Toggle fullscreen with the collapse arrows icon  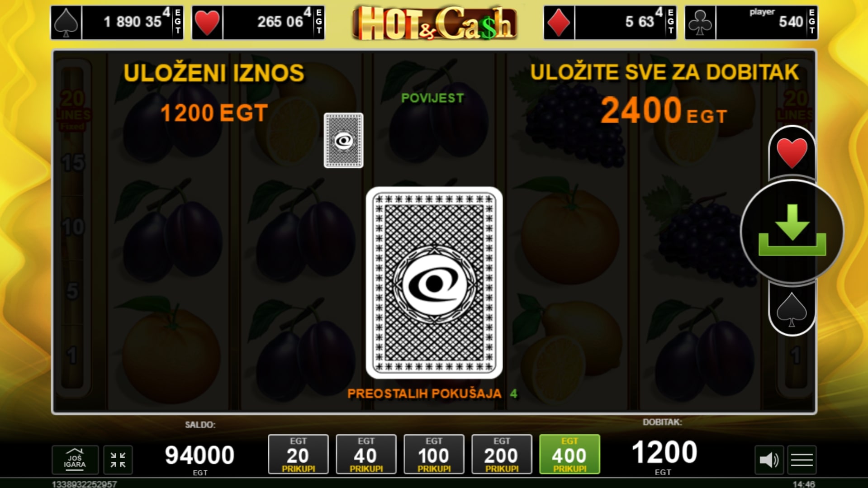pyautogui.click(x=118, y=460)
